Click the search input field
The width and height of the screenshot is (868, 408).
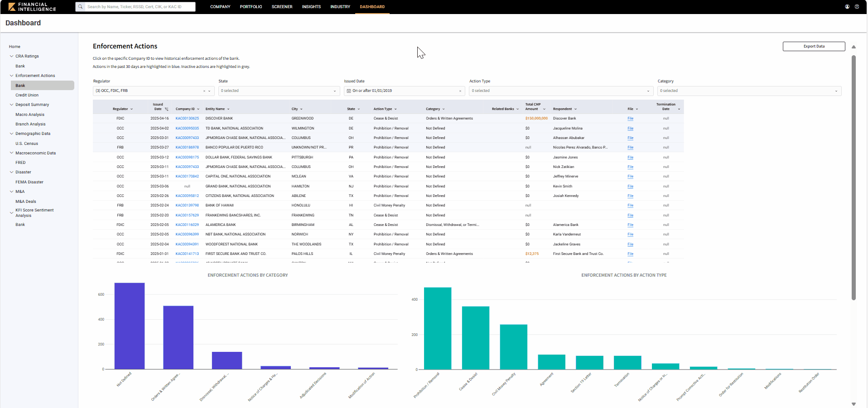[140, 7]
